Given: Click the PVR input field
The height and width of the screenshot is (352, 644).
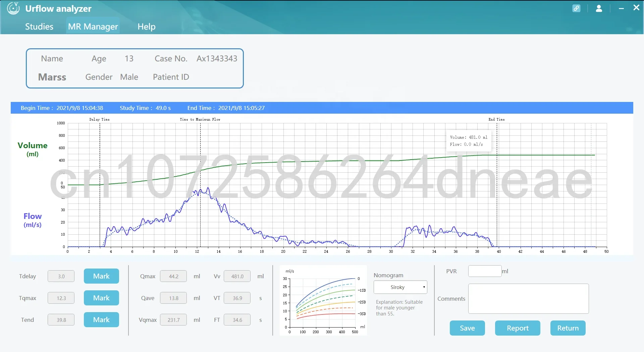Looking at the screenshot, I should [x=485, y=271].
